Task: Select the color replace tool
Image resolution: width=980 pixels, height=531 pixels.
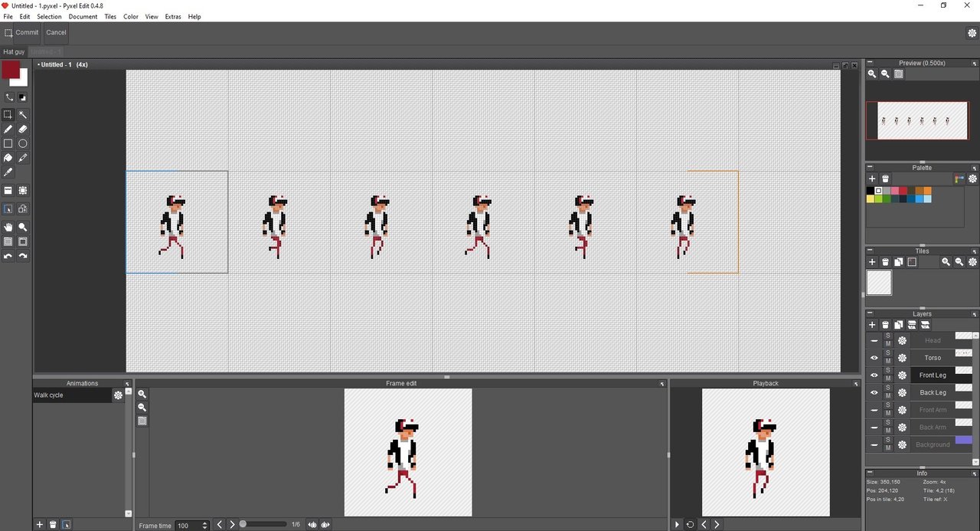Action: [22, 158]
